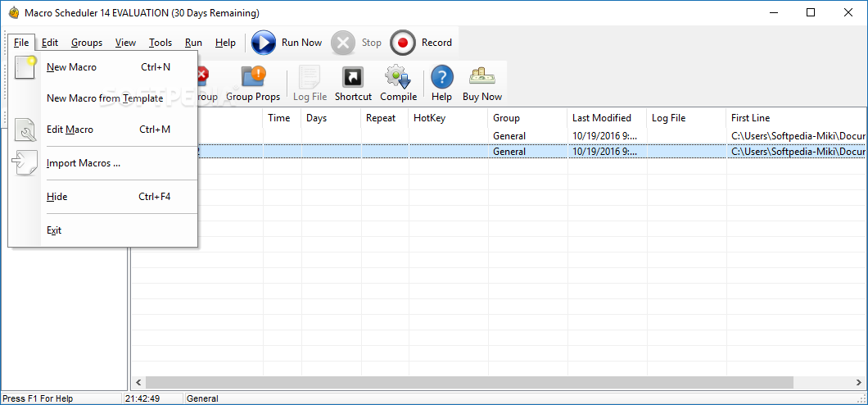Open the Edit menu
Screen dimensions: 868x405
tap(50, 43)
